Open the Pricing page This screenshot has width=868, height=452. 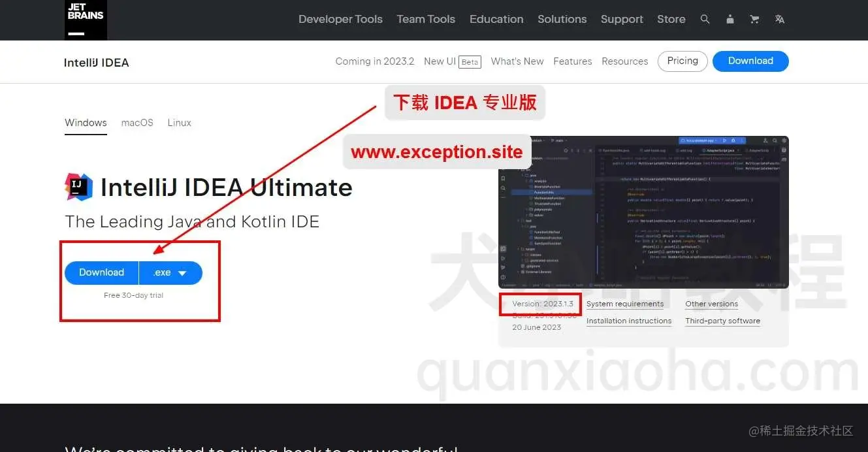point(682,61)
